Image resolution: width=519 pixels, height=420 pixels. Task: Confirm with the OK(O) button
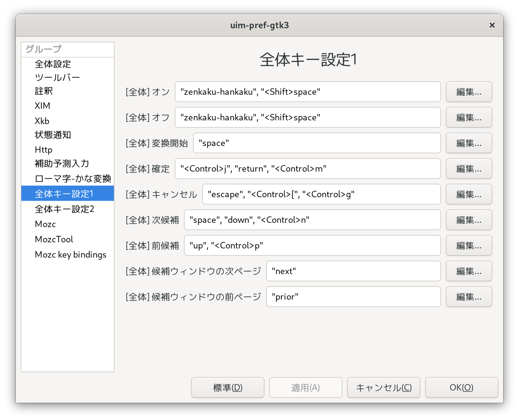click(x=461, y=387)
